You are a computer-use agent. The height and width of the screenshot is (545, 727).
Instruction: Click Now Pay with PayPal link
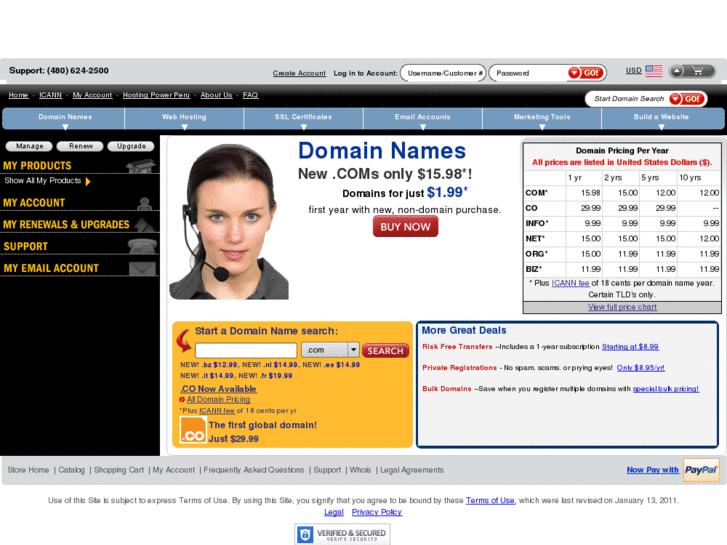point(652,470)
